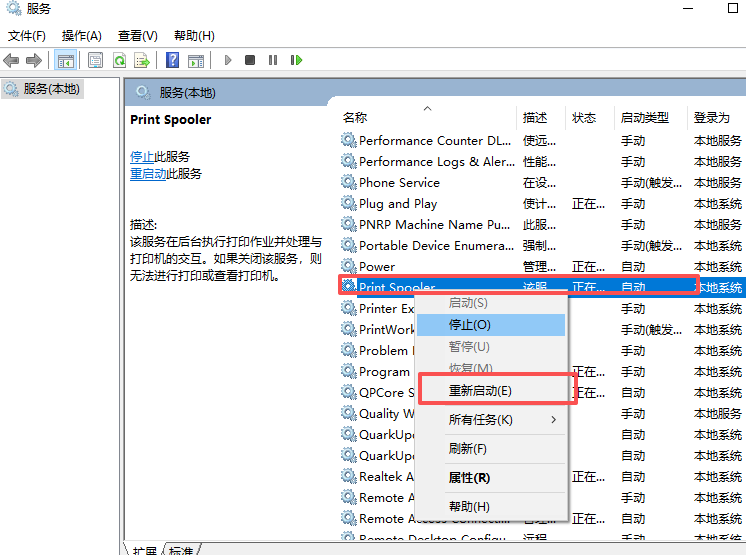
Task: Select the Power service name
Action: point(377,266)
